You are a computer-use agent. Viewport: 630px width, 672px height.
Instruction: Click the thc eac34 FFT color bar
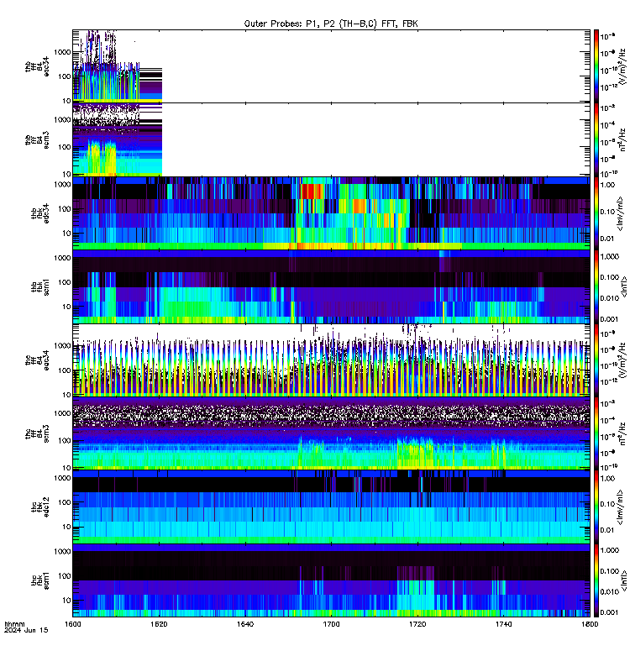(x=596, y=360)
